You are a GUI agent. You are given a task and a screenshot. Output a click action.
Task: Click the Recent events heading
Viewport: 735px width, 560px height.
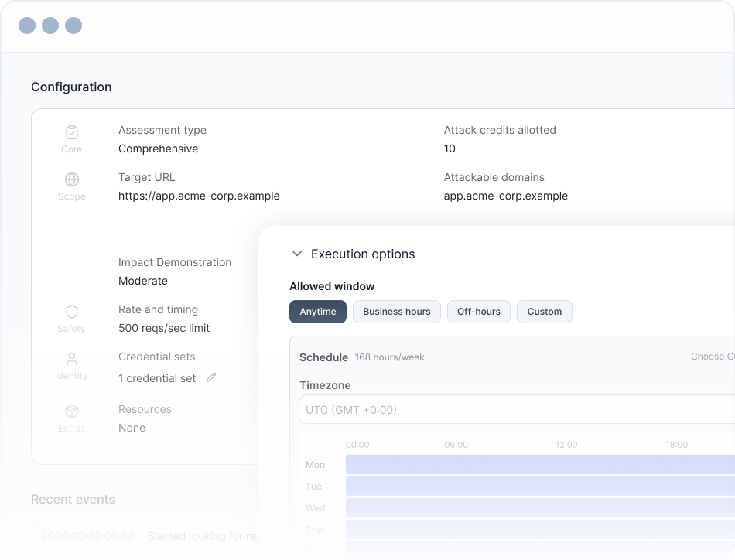(73, 499)
